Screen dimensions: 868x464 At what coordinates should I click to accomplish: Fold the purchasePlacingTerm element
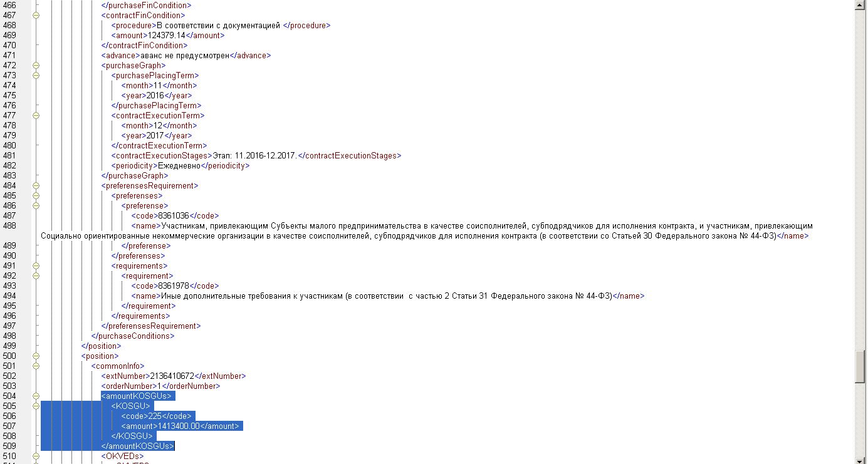(36, 75)
